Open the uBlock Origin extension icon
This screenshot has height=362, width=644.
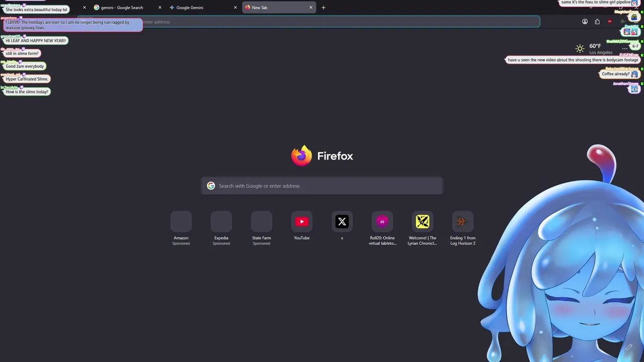click(610, 22)
